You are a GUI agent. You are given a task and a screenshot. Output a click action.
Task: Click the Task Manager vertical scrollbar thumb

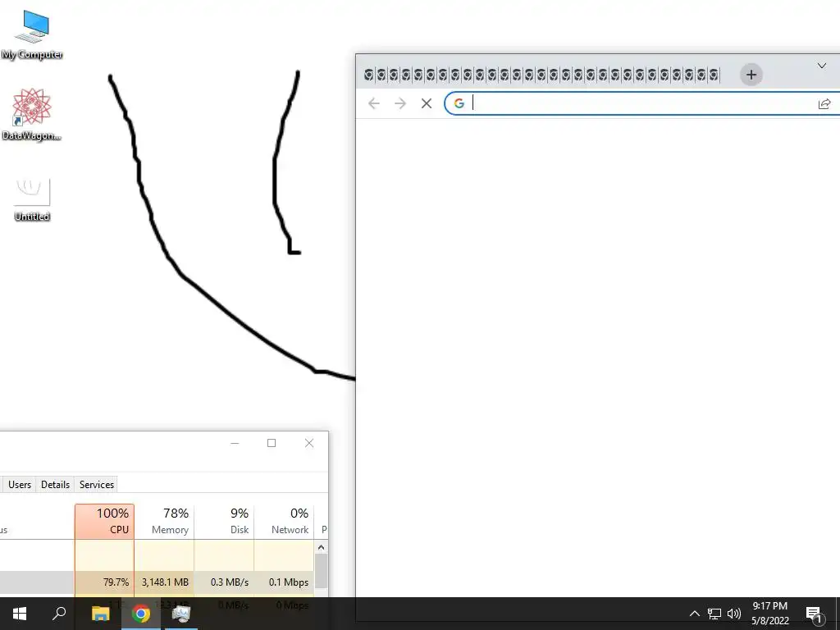[x=321, y=571]
